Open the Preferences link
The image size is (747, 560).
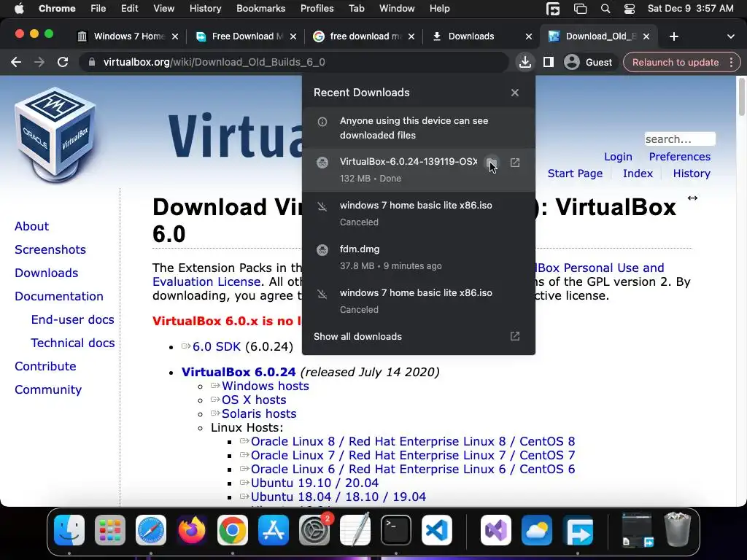click(679, 157)
